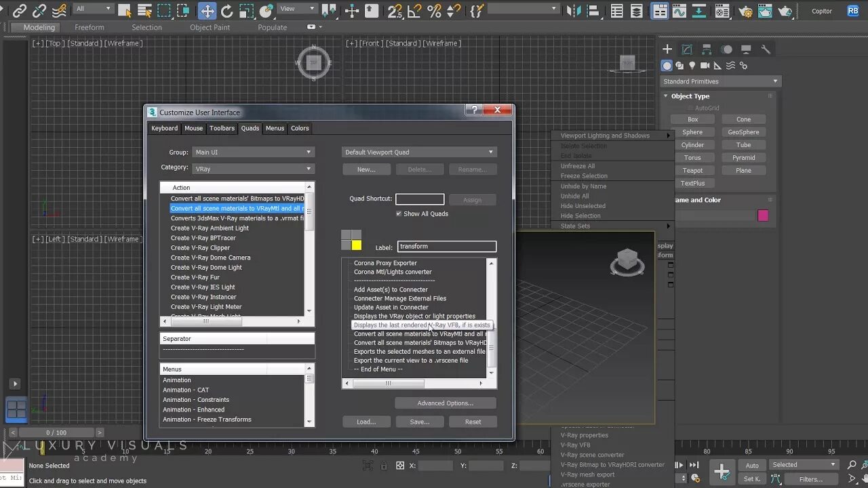This screenshot has width=868, height=488.
Task: Switch to Toolbars tab
Action: [x=222, y=128]
